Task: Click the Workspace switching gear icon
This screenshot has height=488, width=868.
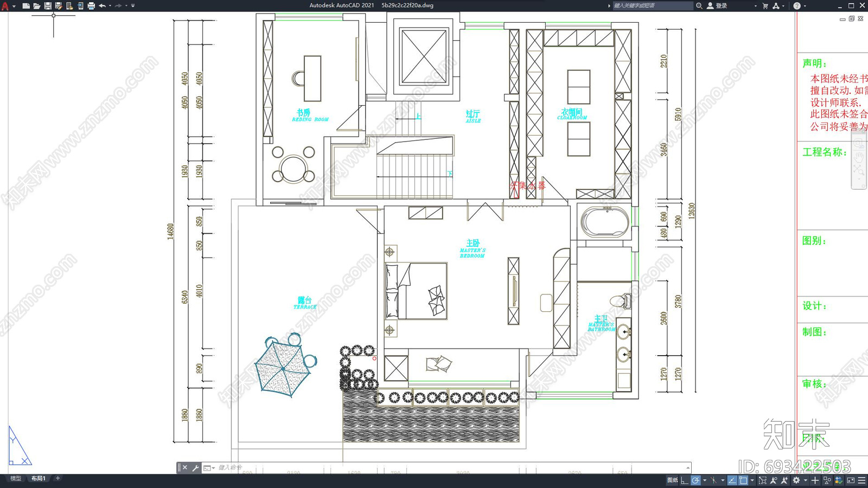Action: click(796, 480)
